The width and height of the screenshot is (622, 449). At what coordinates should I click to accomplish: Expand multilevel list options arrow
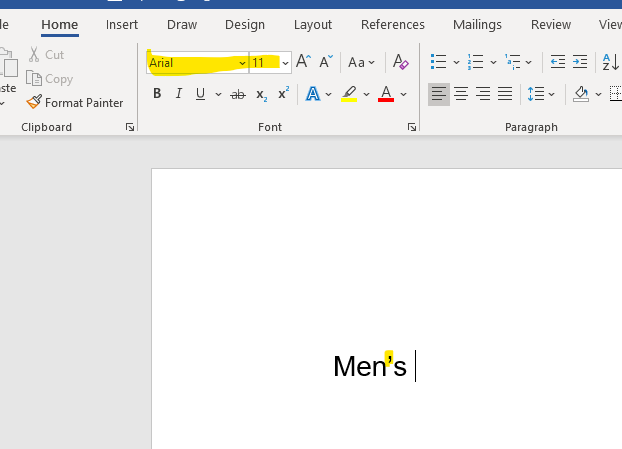click(528, 62)
